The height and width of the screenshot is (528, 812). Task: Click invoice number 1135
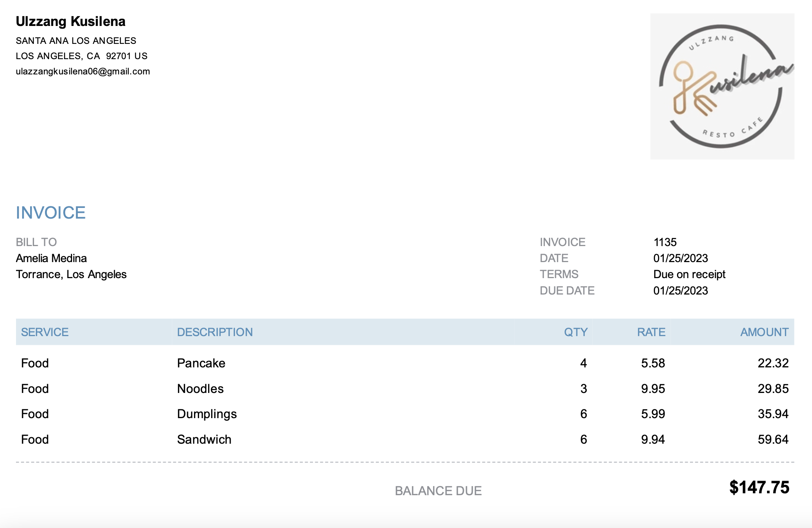pos(665,242)
